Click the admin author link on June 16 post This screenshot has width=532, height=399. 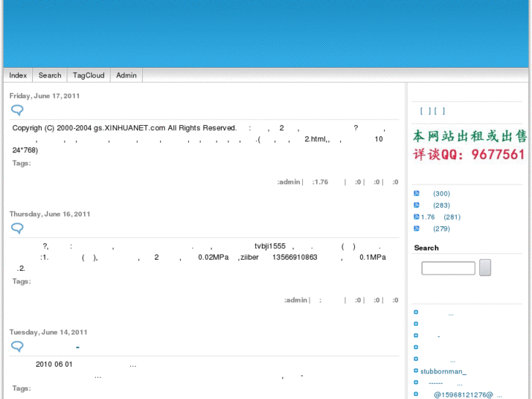(296, 300)
